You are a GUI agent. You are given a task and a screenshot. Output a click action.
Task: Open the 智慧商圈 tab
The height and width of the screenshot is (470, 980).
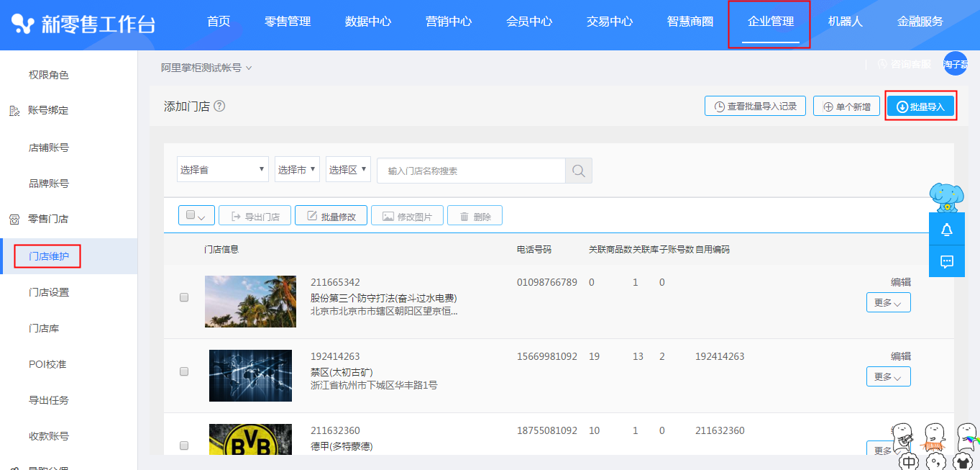click(690, 22)
